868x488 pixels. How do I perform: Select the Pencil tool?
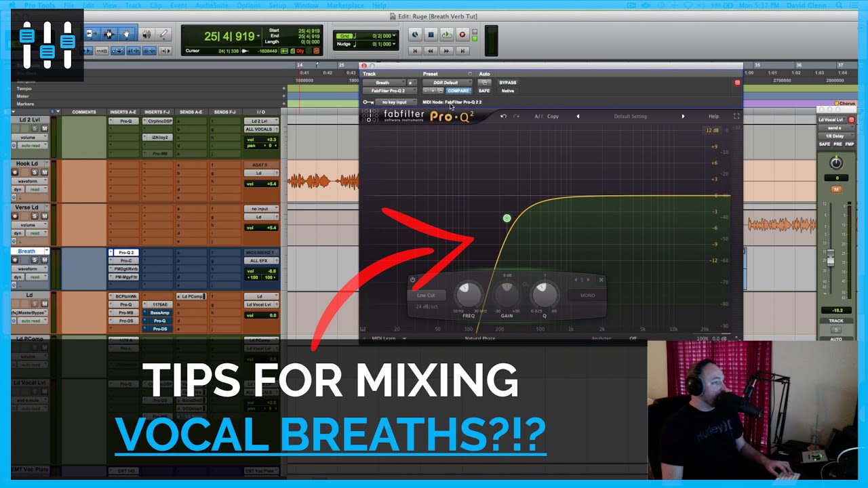(x=163, y=34)
